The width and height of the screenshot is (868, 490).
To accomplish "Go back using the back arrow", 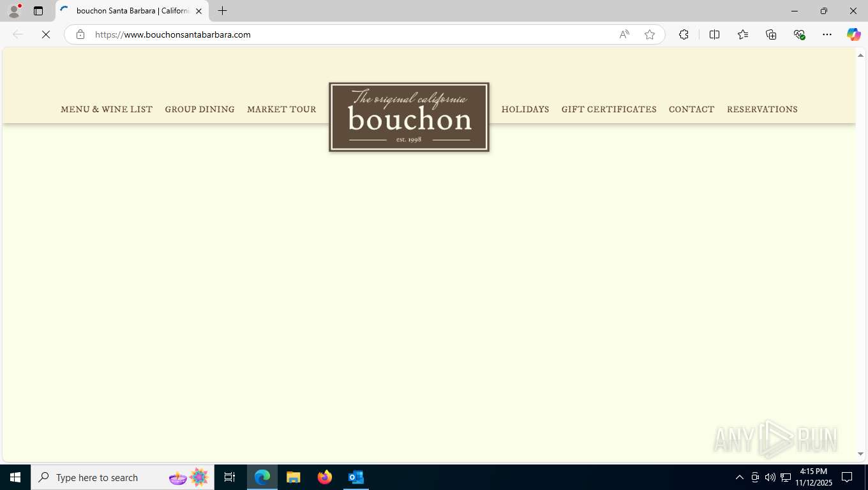I will coord(18,34).
